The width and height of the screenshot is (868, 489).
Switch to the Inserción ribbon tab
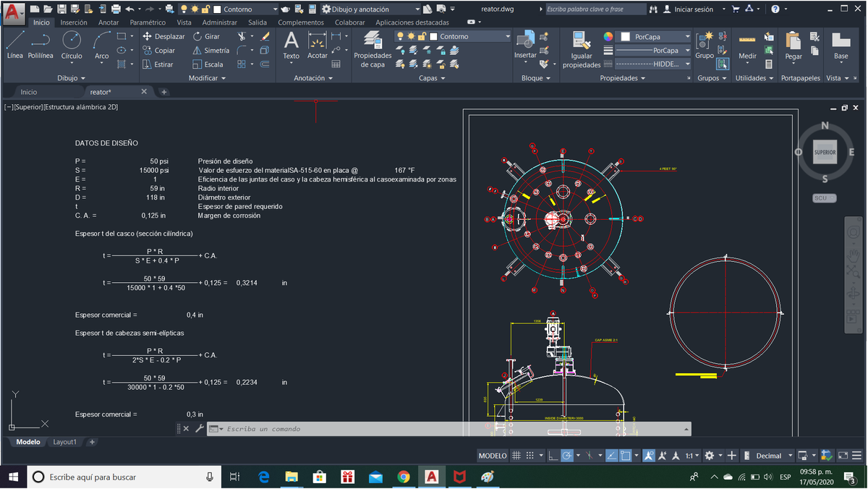tap(73, 22)
